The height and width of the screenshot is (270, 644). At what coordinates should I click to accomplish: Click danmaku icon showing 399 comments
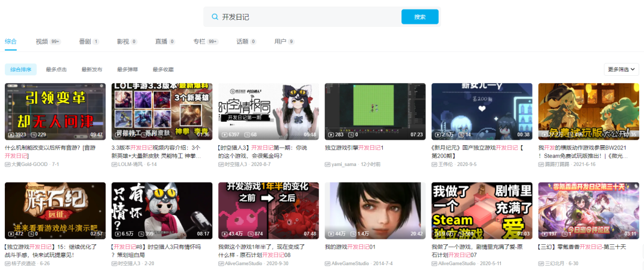pos(142,234)
